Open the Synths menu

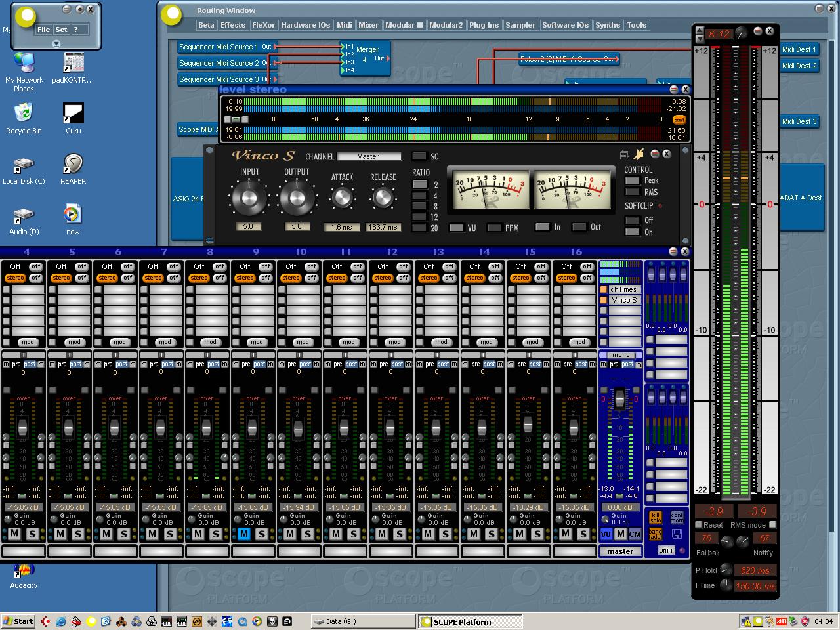point(608,25)
